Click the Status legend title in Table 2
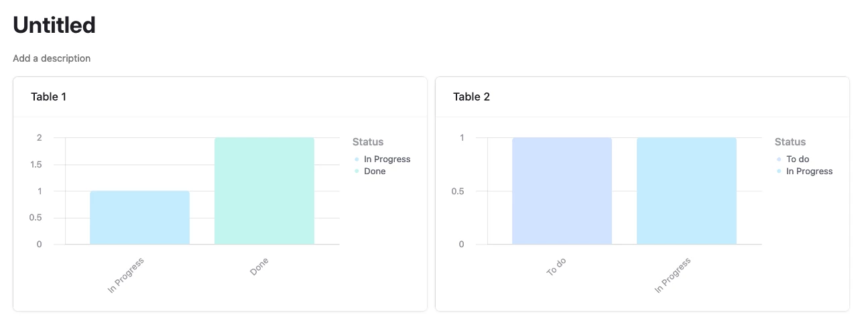 pos(790,142)
